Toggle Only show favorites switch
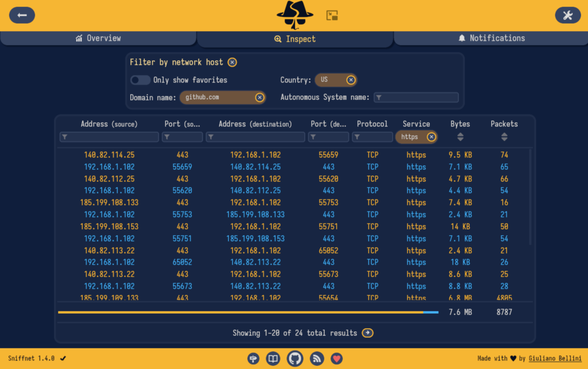 point(140,80)
